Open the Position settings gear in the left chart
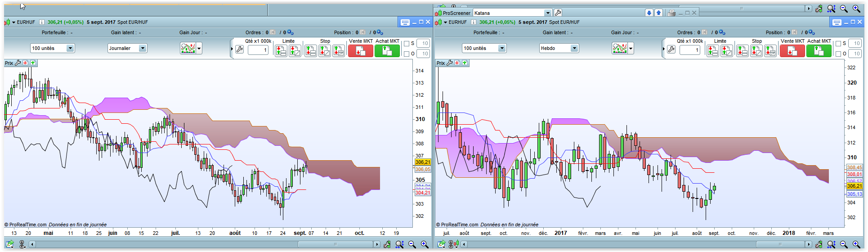Screen dimensions: 868x252 click(x=380, y=32)
